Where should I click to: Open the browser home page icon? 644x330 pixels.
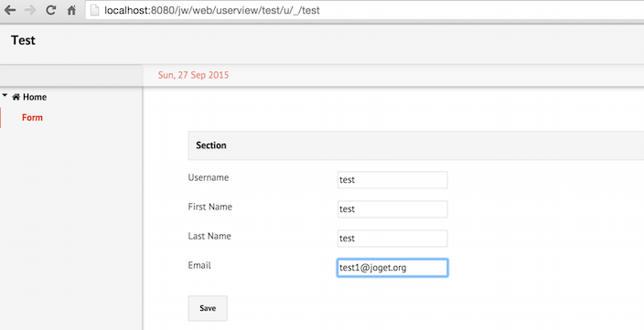[71, 10]
